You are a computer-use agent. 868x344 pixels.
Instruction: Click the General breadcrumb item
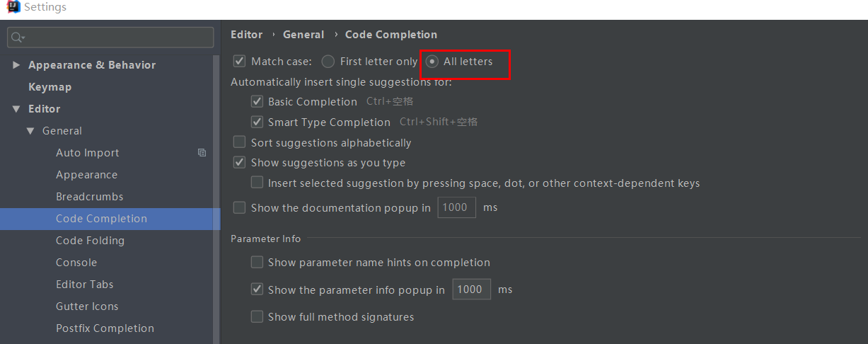tap(303, 34)
